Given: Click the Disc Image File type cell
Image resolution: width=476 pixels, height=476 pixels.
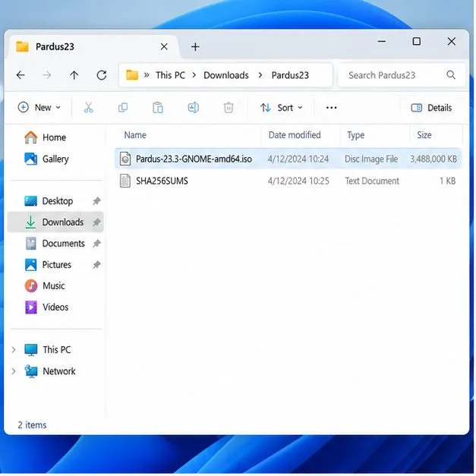Looking at the screenshot, I should point(371,159).
